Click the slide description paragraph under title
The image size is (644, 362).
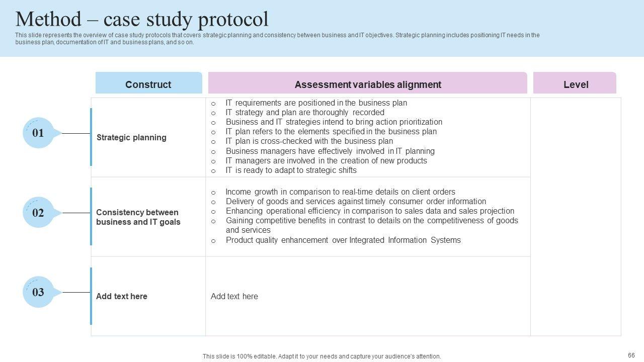(x=277, y=39)
